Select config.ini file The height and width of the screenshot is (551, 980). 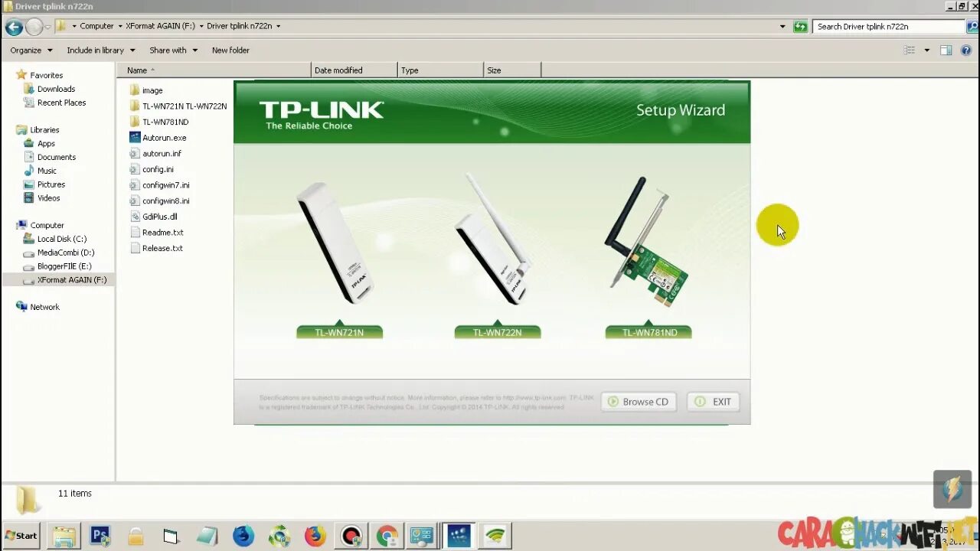(152, 169)
